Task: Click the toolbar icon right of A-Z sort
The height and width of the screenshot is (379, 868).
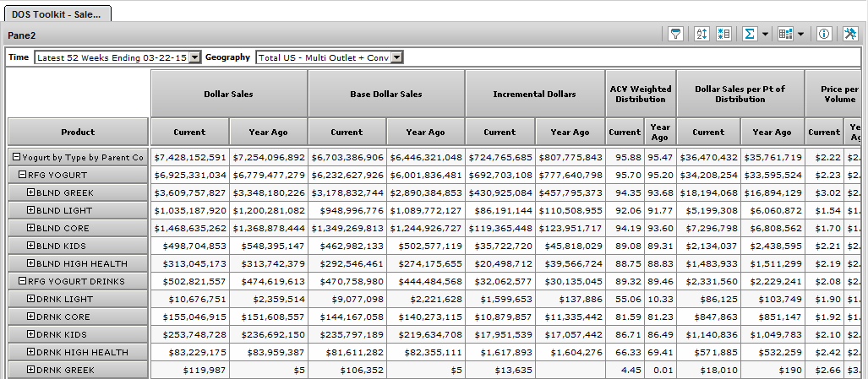Action: 723,34
